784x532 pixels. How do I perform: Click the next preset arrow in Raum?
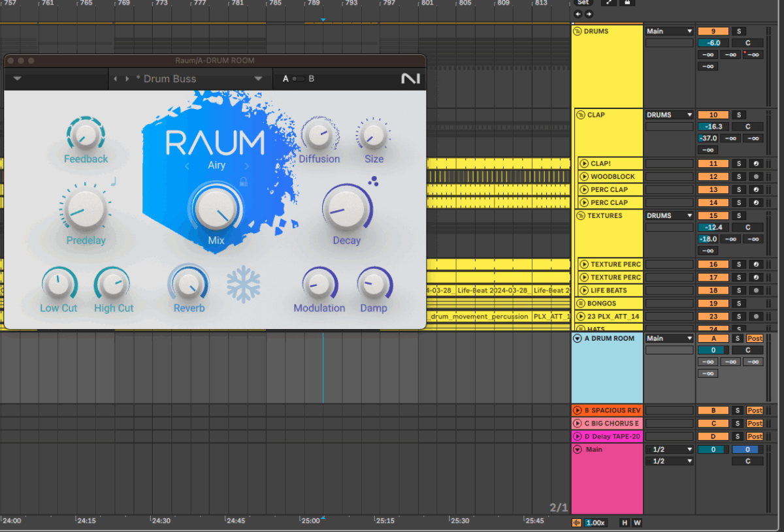(126, 78)
